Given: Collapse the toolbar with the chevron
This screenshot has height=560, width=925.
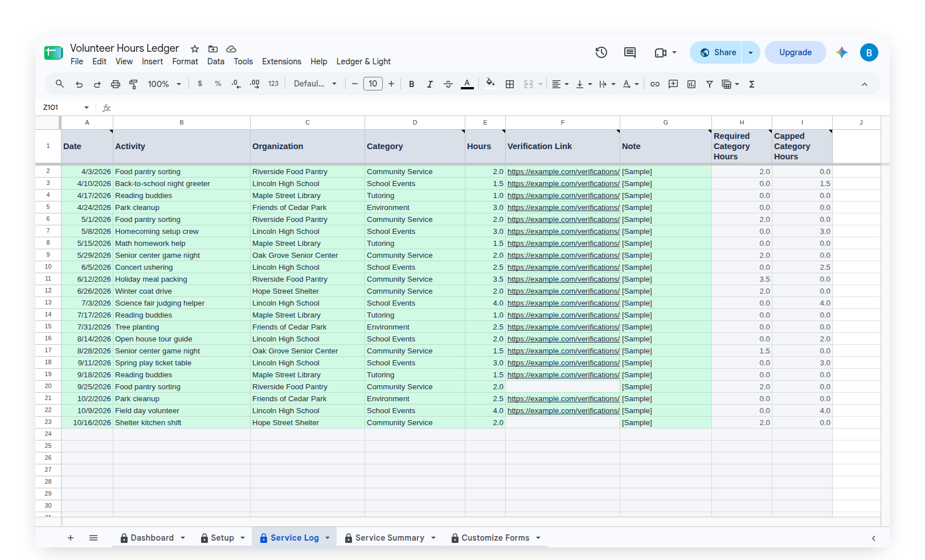Looking at the screenshot, I should (865, 84).
